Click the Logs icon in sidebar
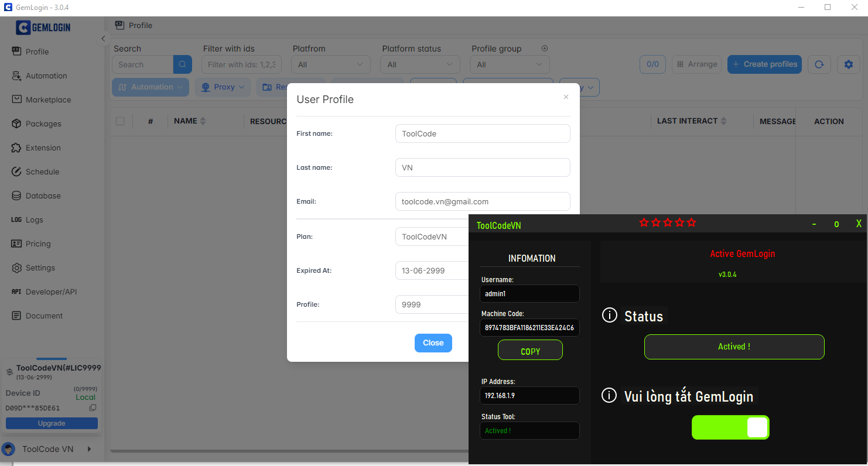Image resolution: width=868 pixels, height=466 pixels. pos(16,220)
